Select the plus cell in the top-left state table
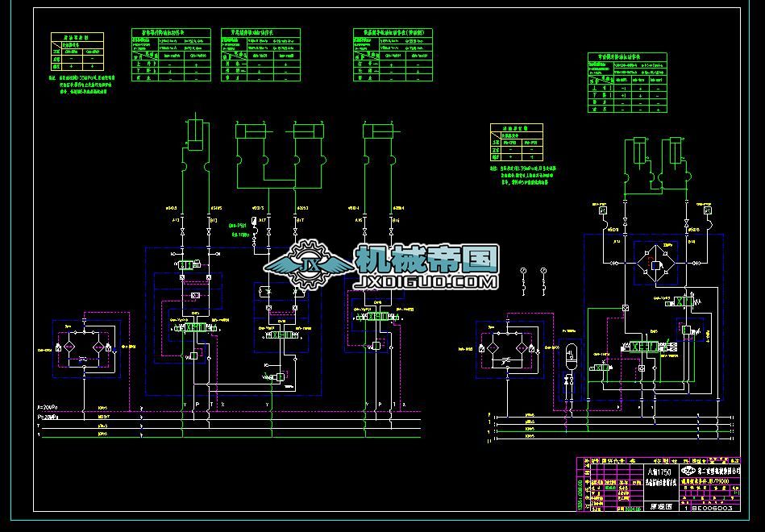Viewport: 765px width, 532px height. (69, 66)
